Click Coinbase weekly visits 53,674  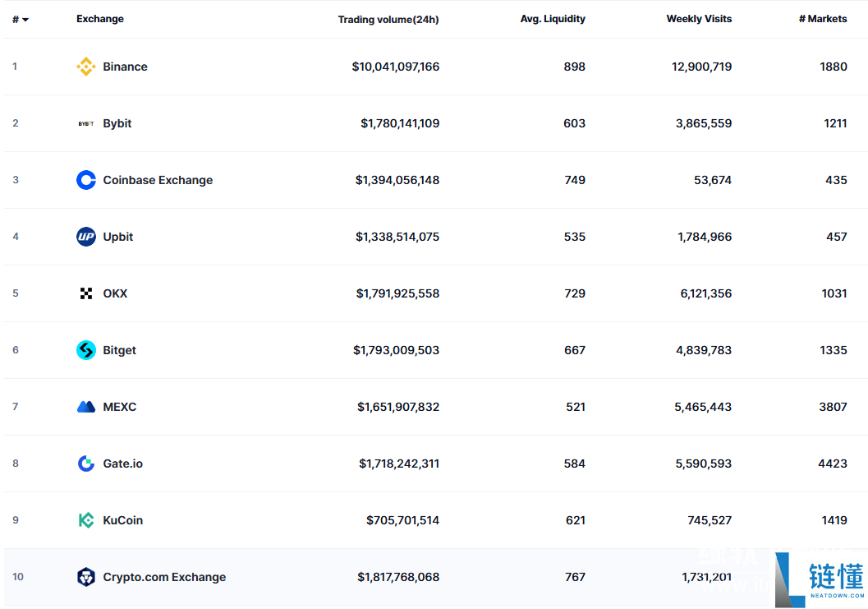tap(713, 180)
